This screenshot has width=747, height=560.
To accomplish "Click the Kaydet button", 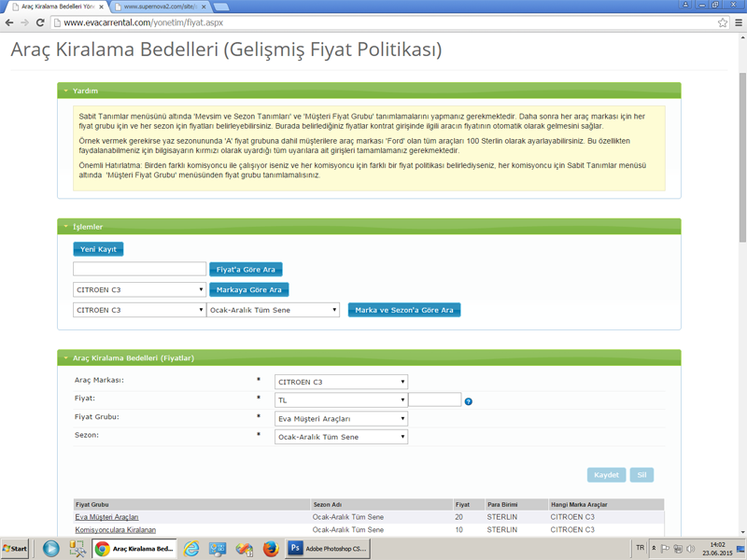I will pyautogui.click(x=606, y=475).
